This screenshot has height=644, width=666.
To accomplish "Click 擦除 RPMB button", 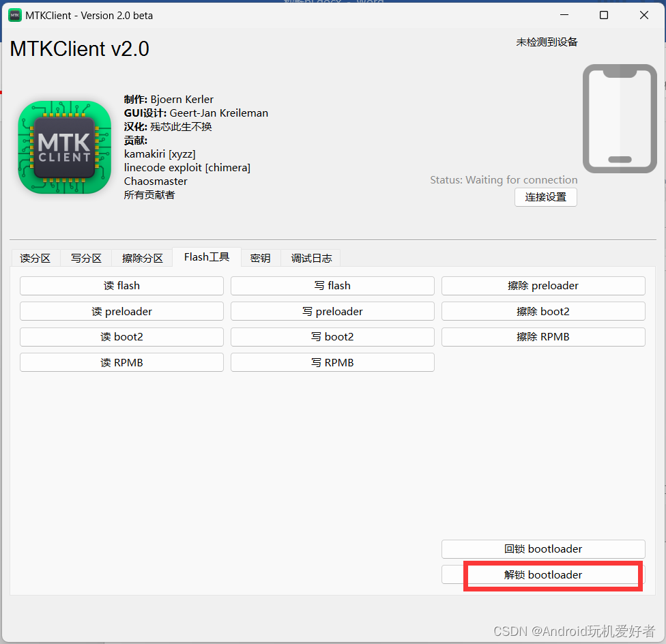I will coord(543,337).
